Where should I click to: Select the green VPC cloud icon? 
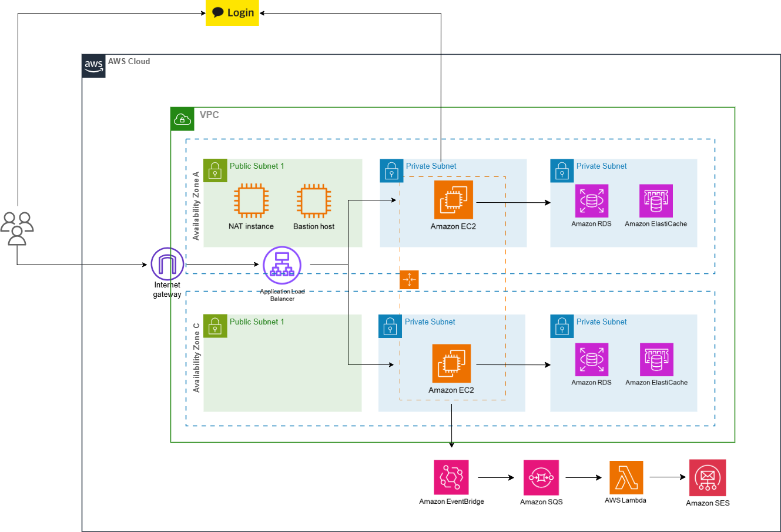pyautogui.click(x=182, y=119)
